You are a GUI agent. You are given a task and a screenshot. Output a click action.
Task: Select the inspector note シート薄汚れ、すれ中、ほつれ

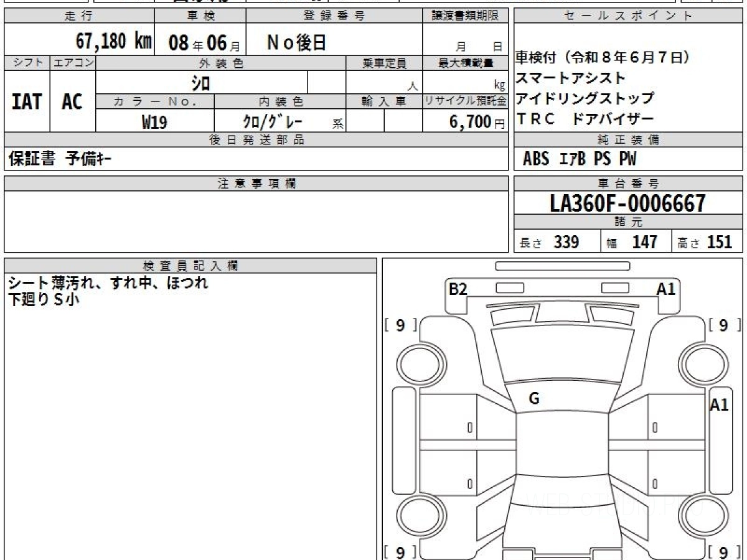(x=108, y=283)
